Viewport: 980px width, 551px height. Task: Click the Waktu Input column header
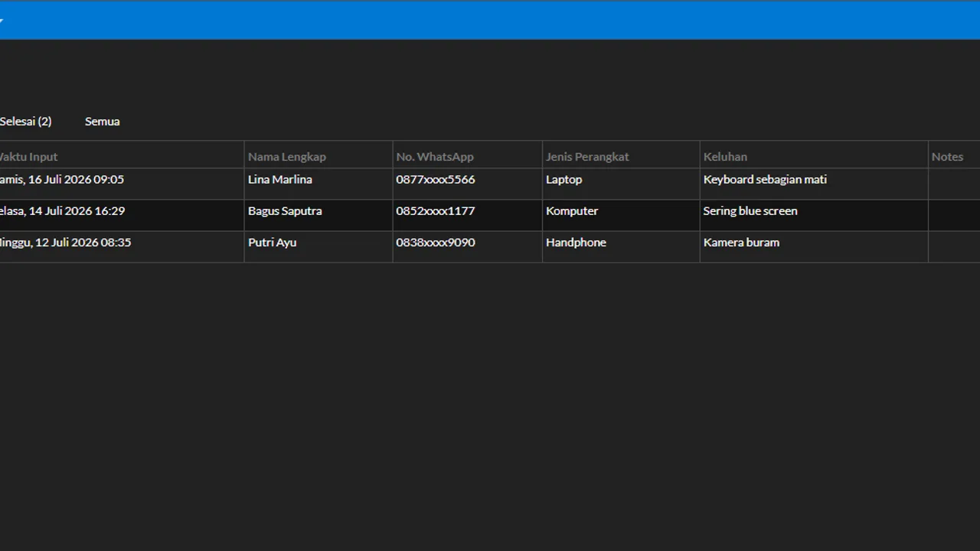coord(28,156)
